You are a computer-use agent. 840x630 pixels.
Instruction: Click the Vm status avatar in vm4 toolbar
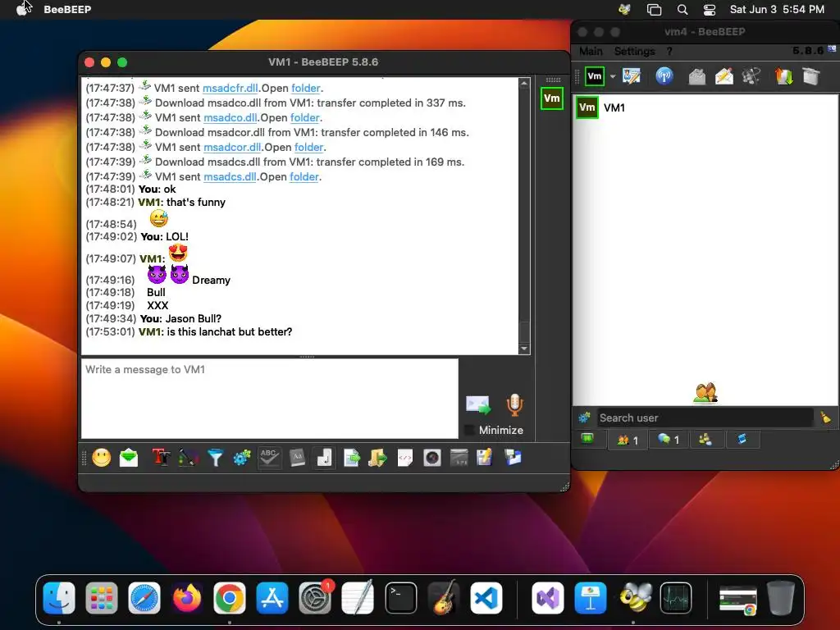pyautogui.click(x=595, y=76)
